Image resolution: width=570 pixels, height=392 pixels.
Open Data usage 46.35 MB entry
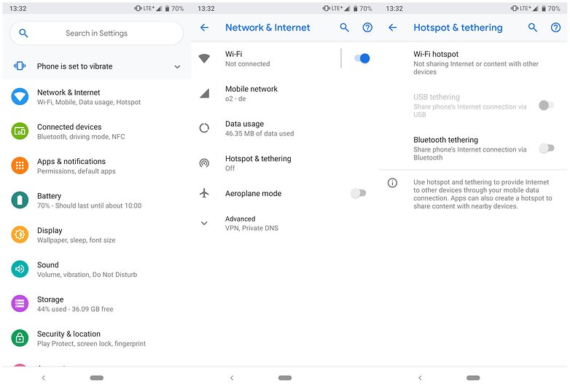tap(285, 128)
